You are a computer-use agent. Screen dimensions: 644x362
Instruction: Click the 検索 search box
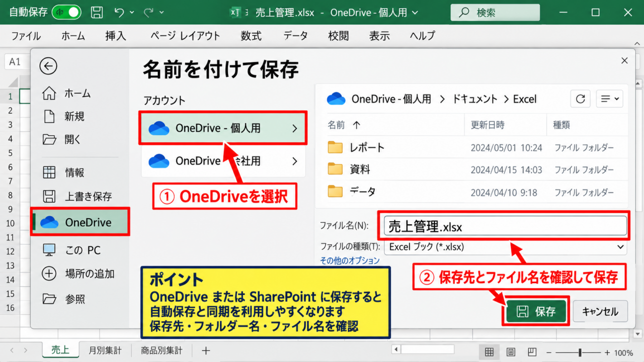[x=495, y=13]
